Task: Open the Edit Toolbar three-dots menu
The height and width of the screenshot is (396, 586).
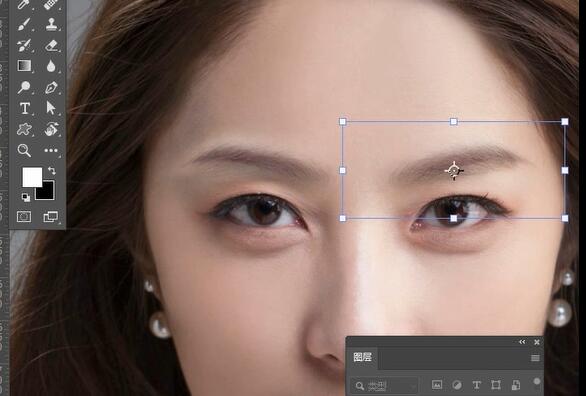Action: coord(51,151)
